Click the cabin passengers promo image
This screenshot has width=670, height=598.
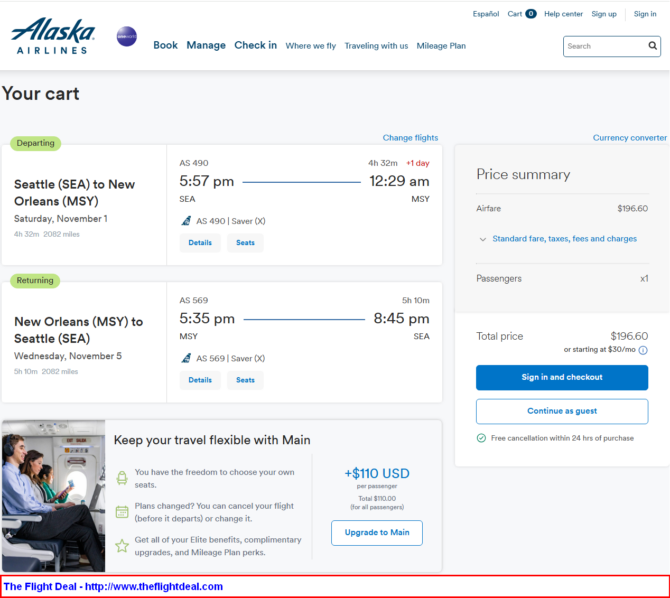pos(53,496)
